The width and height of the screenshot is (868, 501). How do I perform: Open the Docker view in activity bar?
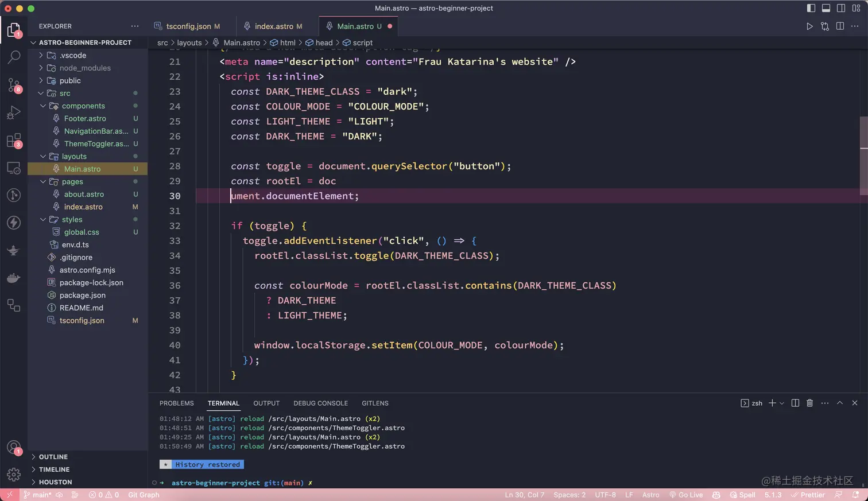coord(14,278)
